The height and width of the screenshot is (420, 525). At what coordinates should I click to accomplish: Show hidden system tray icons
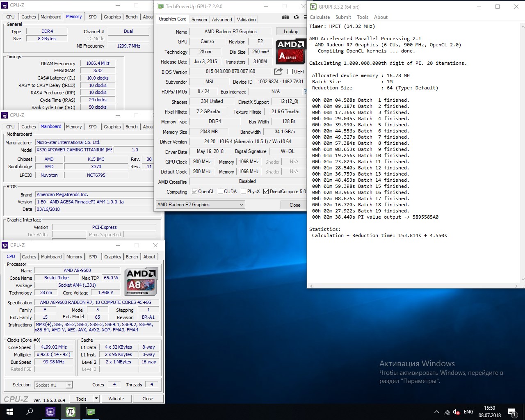tap(437, 412)
